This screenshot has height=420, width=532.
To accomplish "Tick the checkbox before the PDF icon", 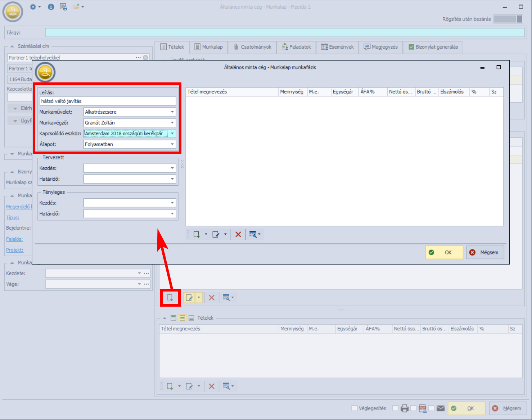I will [x=414, y=408].
